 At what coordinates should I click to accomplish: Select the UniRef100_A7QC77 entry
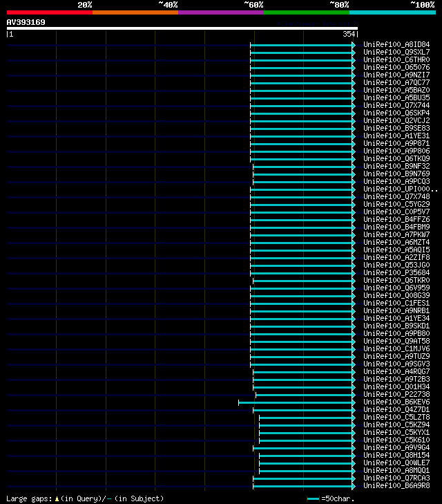[x=396, y=82]
